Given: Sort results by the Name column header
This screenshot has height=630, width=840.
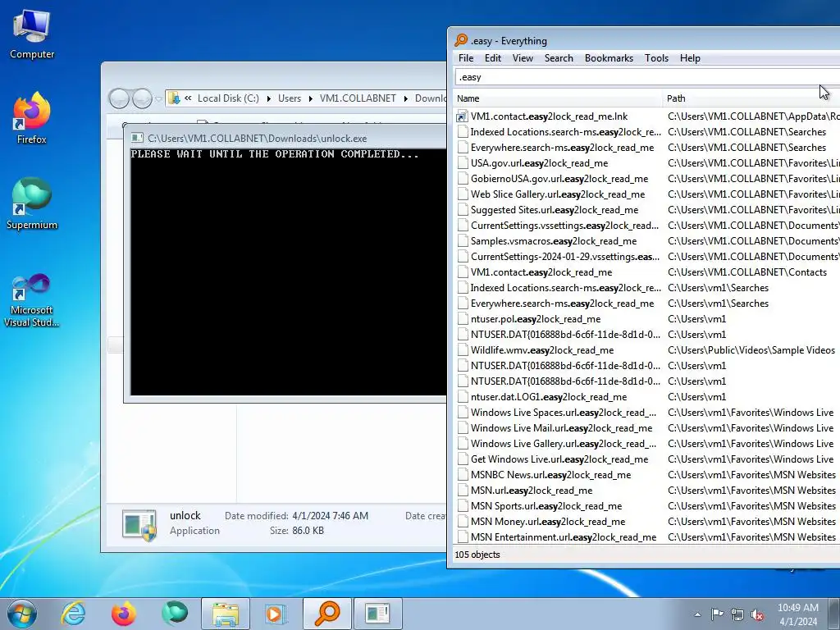Looking at the screenshot, I should [x=557, y=98].
